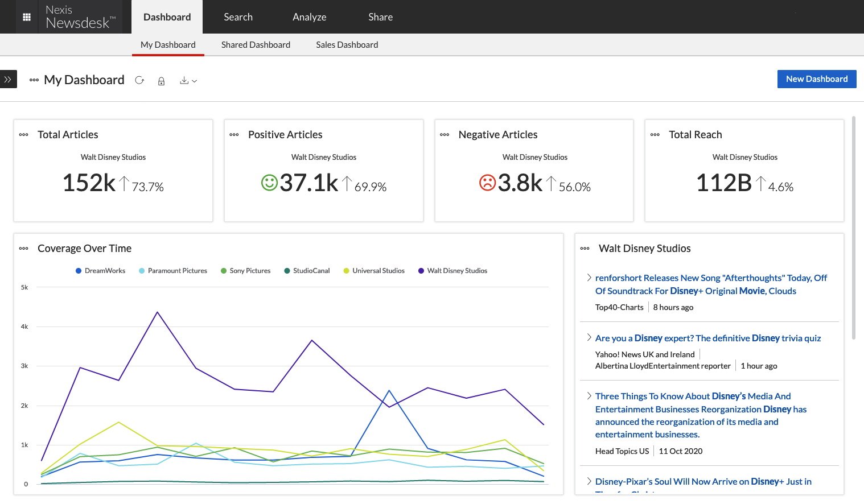
Task: Click the green smiley positive sentiment icon
Action: (x=269, y=183)
